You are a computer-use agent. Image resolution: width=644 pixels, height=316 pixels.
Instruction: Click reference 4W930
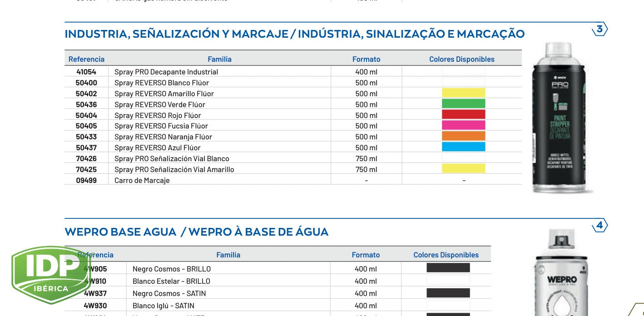click(95, 306)
